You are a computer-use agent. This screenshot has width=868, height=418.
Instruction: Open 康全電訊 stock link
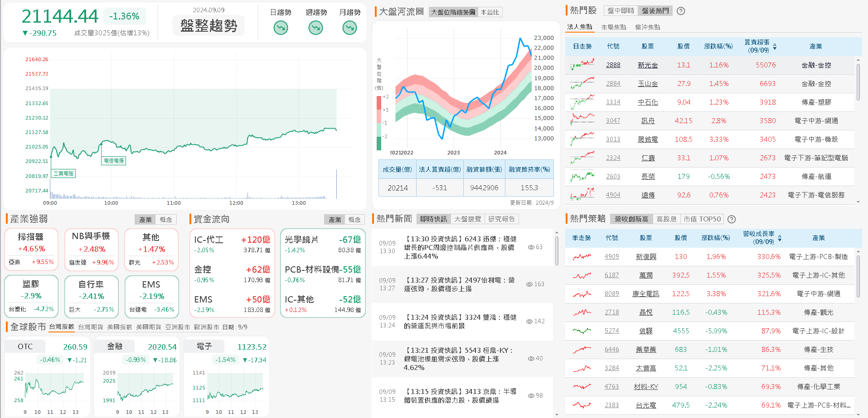[646, 294]
